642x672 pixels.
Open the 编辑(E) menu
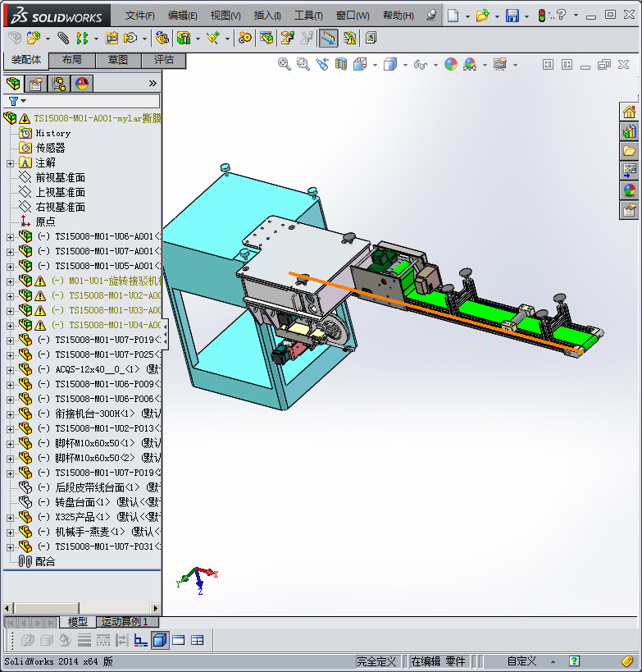pyautogui.click(x=183, y=16)
